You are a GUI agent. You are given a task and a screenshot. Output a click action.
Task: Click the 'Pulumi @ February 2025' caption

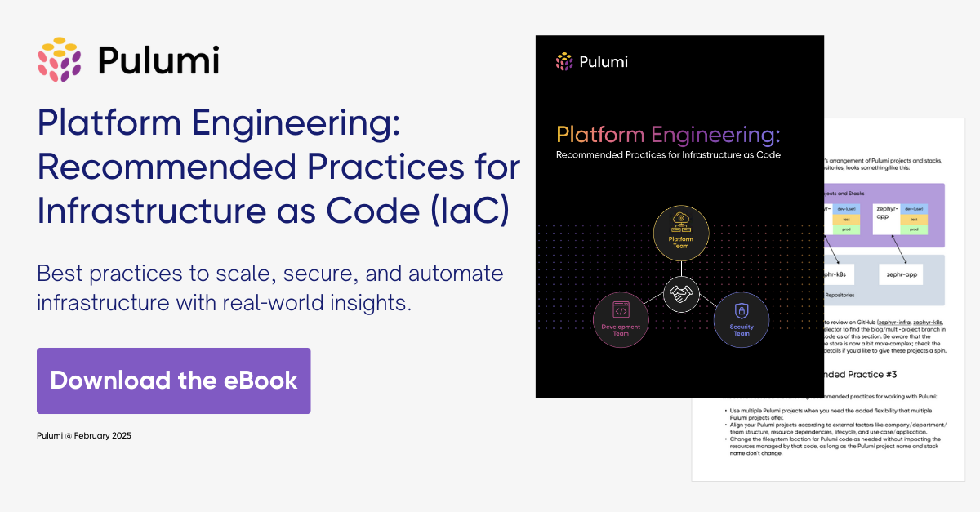coord(84,436)
